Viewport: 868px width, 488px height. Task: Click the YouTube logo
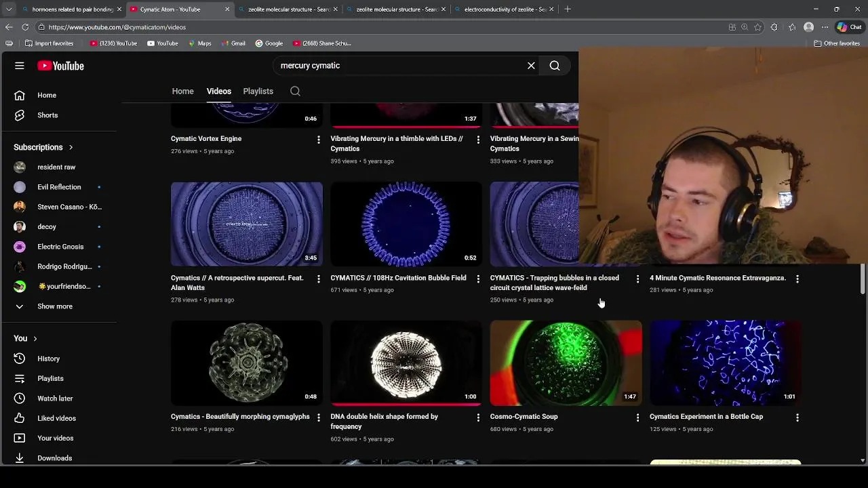point(60,66)
